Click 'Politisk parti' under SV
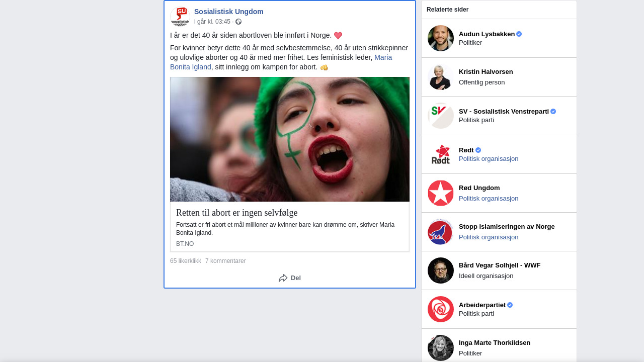This screenshot has height=362, width=644. click(x=476, y=120)
